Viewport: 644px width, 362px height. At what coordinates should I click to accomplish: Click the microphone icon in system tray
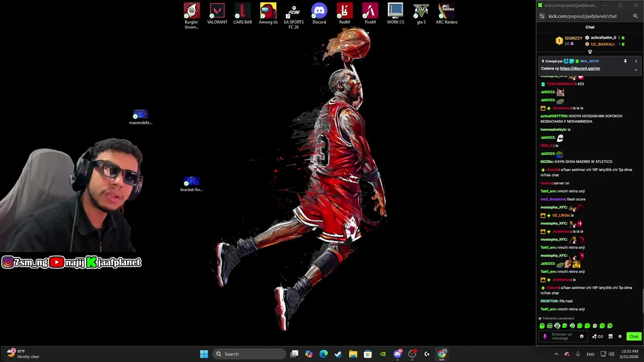click(578, 354)
